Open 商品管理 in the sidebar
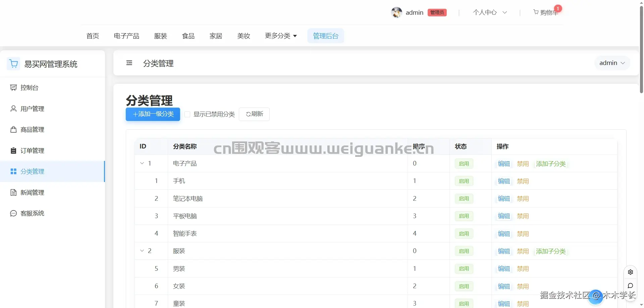This screenshot has height=308, width=644. click(x=52, y=129)
